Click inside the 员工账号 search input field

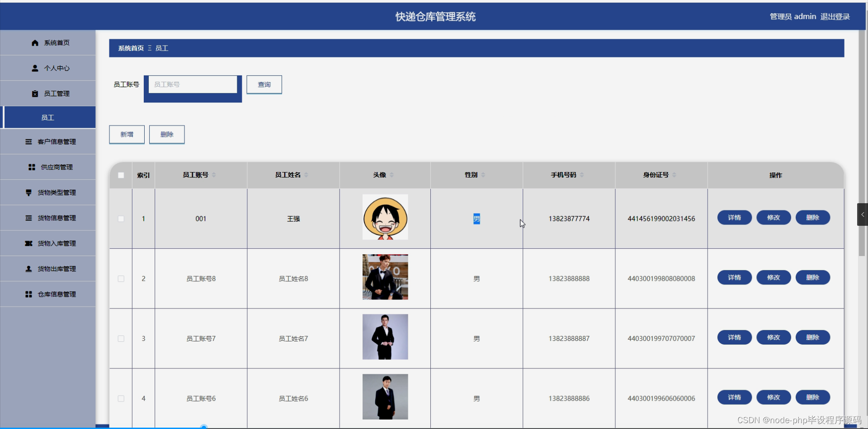point(193,84)
